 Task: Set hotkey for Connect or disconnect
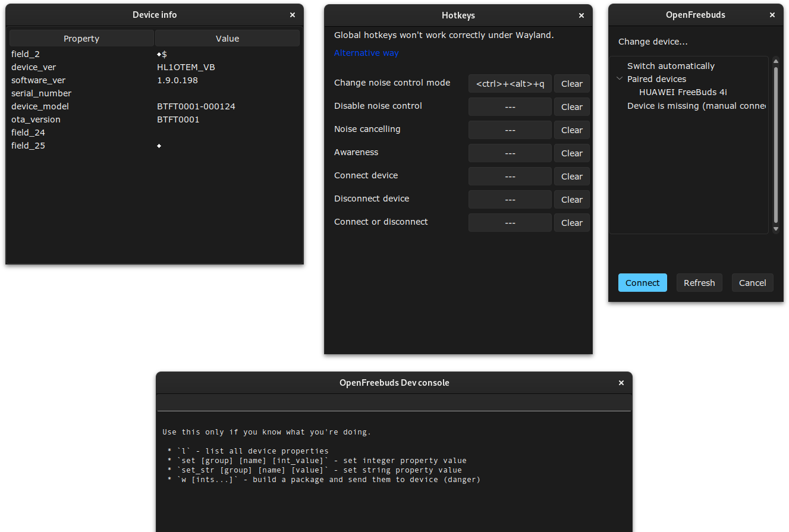[510, 223]
